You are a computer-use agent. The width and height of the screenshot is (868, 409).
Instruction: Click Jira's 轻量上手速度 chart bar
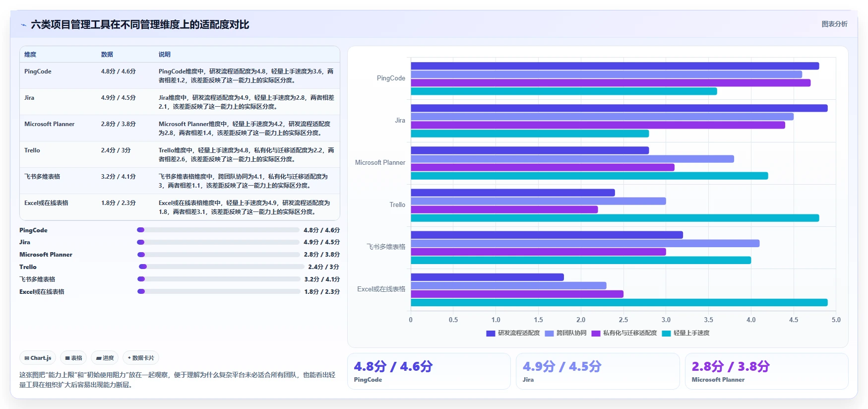pos(530,134)
